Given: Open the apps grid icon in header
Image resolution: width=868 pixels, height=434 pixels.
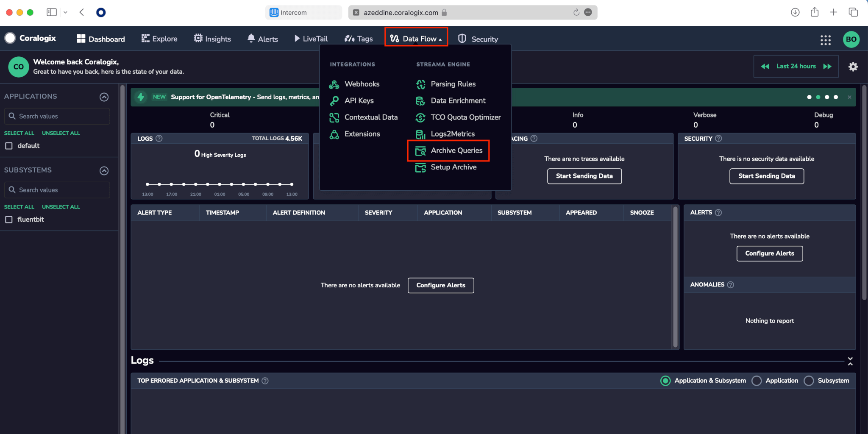Looking at the screenshot, I should [x=825, y=39].
